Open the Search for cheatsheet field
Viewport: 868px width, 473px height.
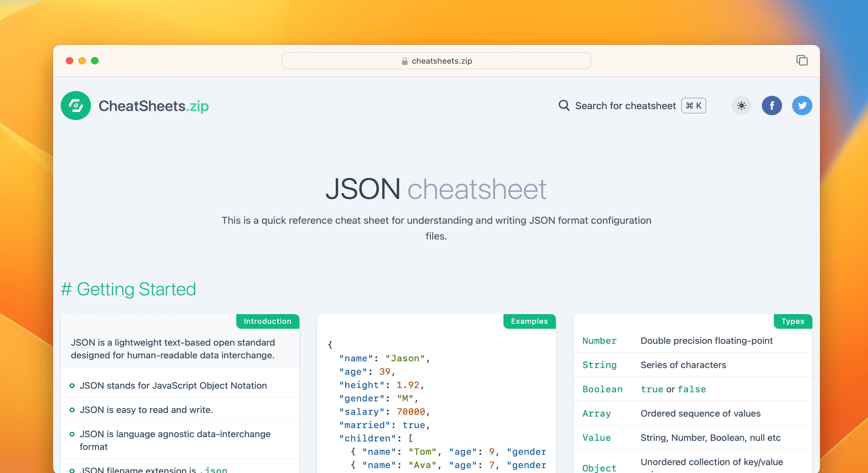(625, 106)
